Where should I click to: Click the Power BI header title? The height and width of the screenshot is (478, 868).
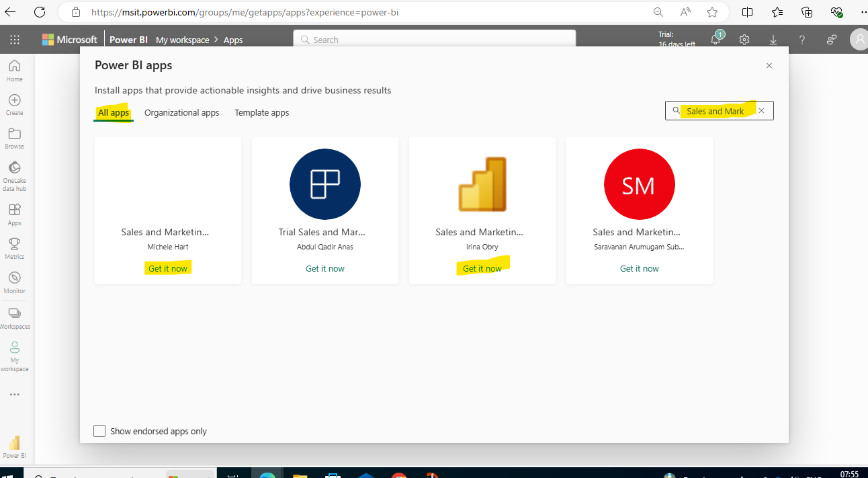[x=128, y=40]
